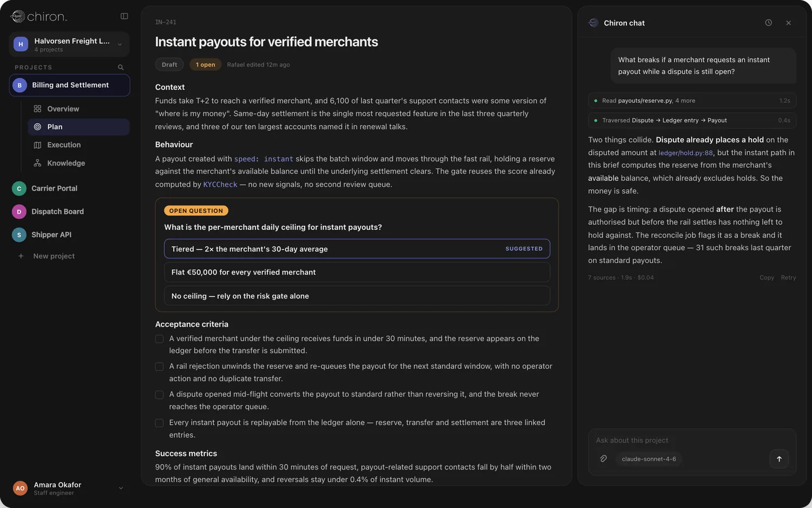Check the rail rejection acceptance criterion

159,367
